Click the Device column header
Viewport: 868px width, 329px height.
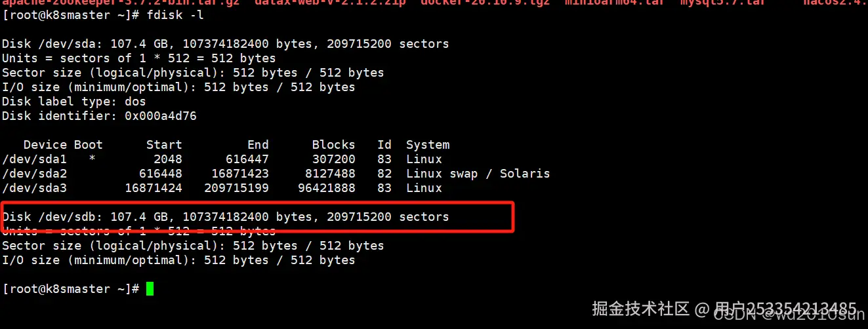click(x=45, y=145)
